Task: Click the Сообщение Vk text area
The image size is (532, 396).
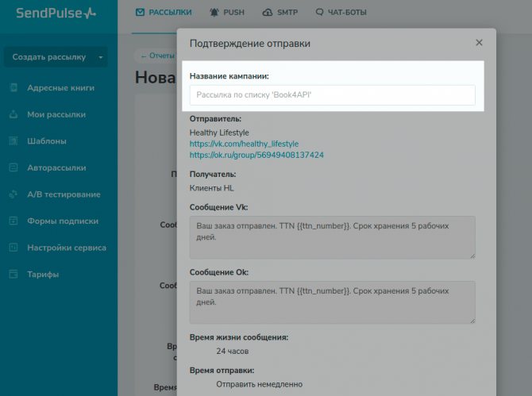Action: 332,236
